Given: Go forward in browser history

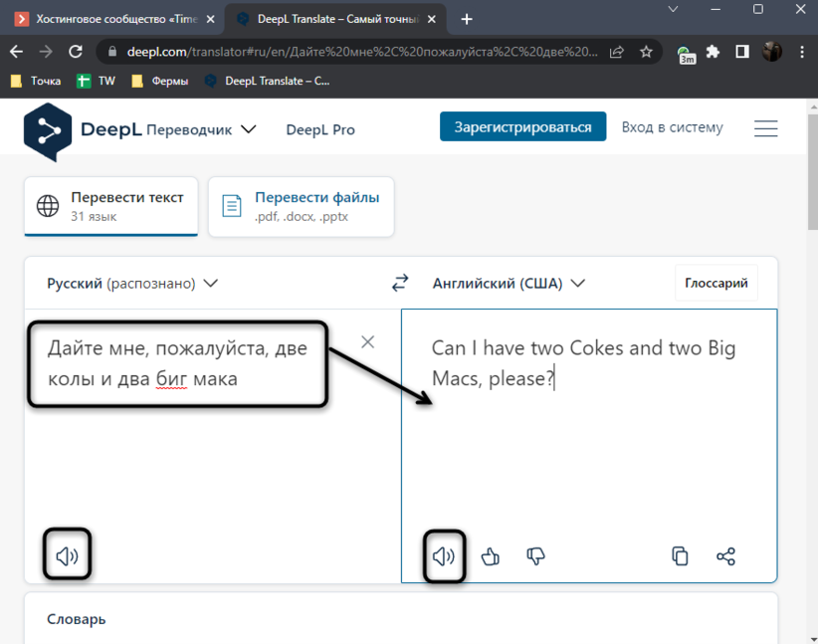Looking at the screenshot, I should click(46, 52).
